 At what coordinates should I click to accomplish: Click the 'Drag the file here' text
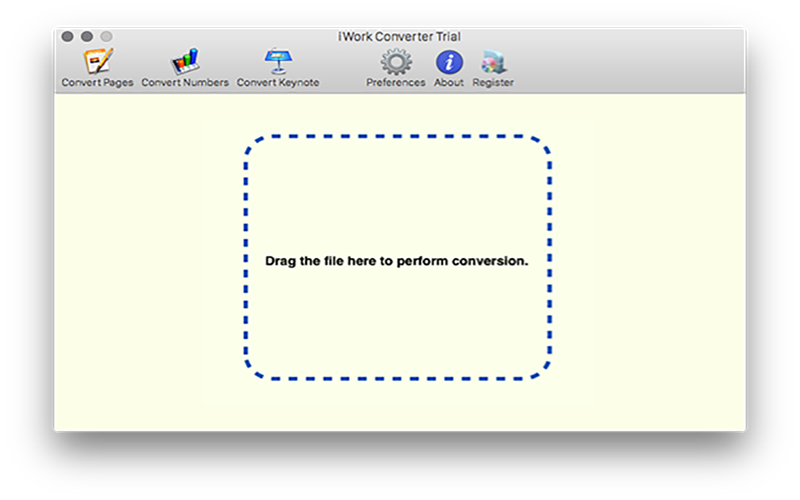click(396, 261)
